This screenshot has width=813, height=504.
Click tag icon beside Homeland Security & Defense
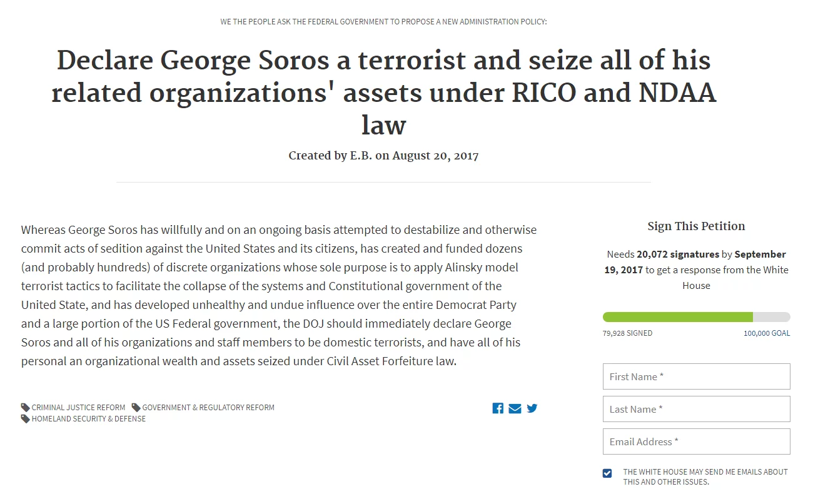(26, 419)
